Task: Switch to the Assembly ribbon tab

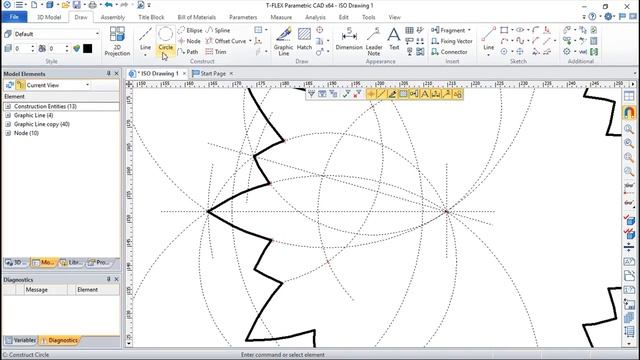Action: tap(113, 17)
